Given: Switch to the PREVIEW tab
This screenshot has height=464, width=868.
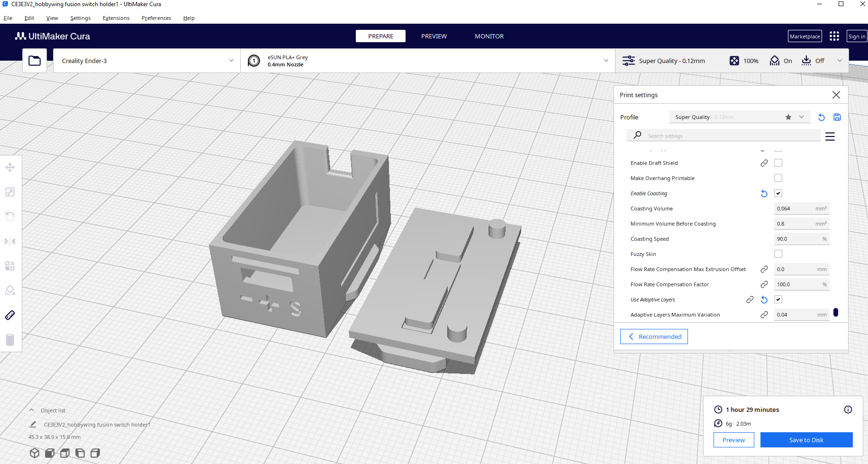Looking at the screenshot, I should 434,36.
